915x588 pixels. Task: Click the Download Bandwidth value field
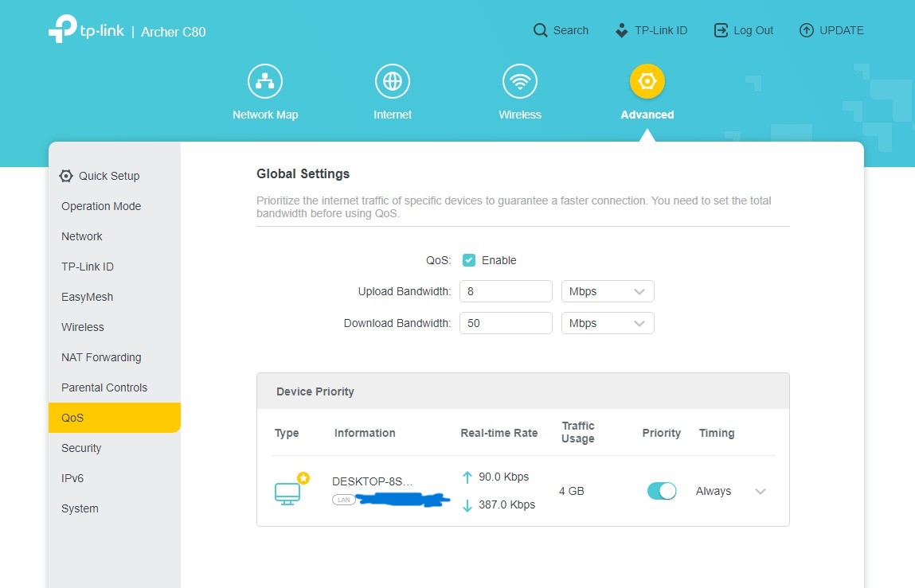[506, 323]
